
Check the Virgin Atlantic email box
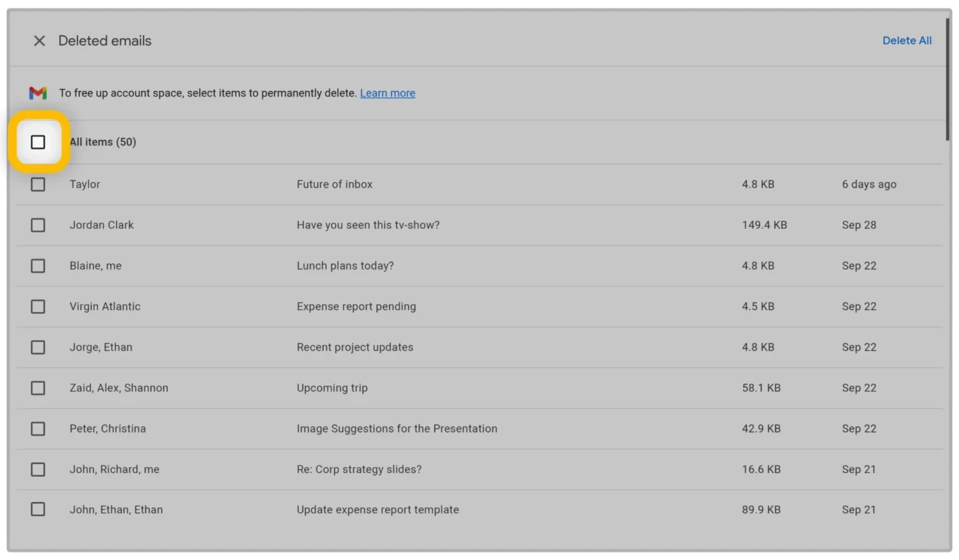tap(38, 307)
